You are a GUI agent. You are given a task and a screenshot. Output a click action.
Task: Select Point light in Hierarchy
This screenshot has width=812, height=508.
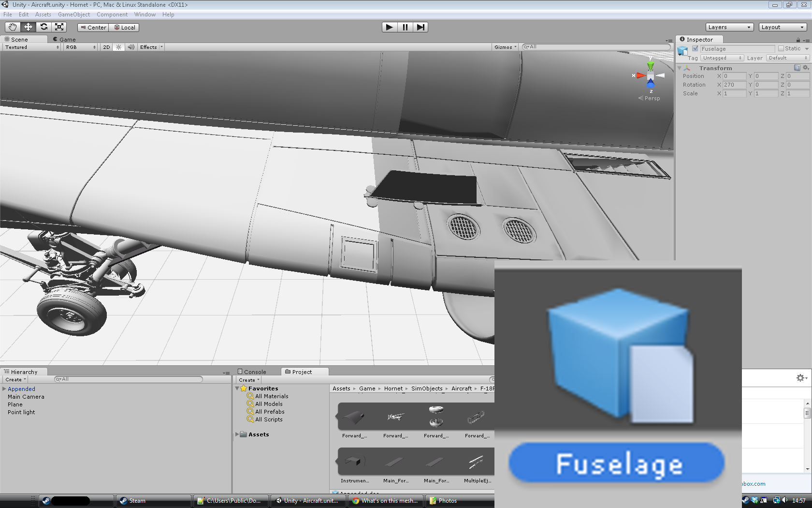[21, 412]
